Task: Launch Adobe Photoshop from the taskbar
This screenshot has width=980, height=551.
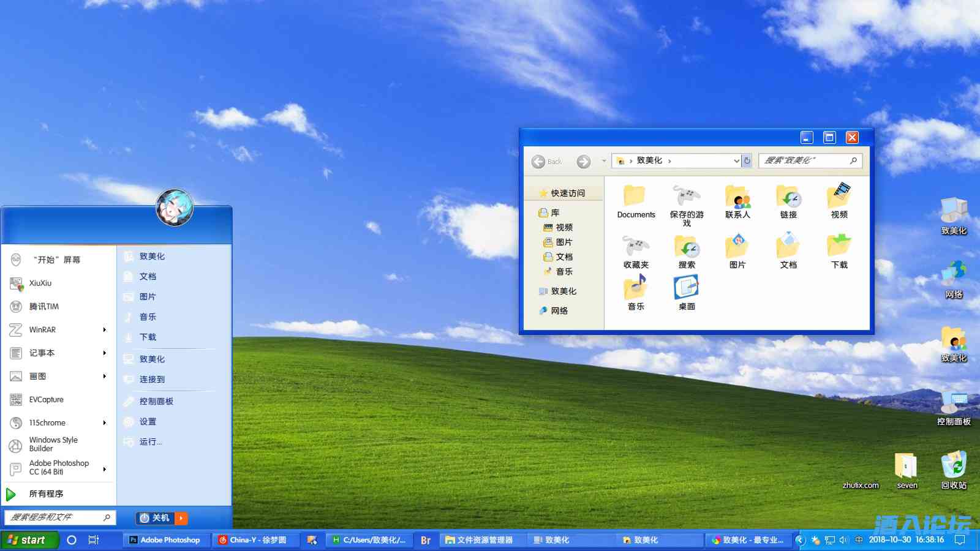Action: point(166,539)
